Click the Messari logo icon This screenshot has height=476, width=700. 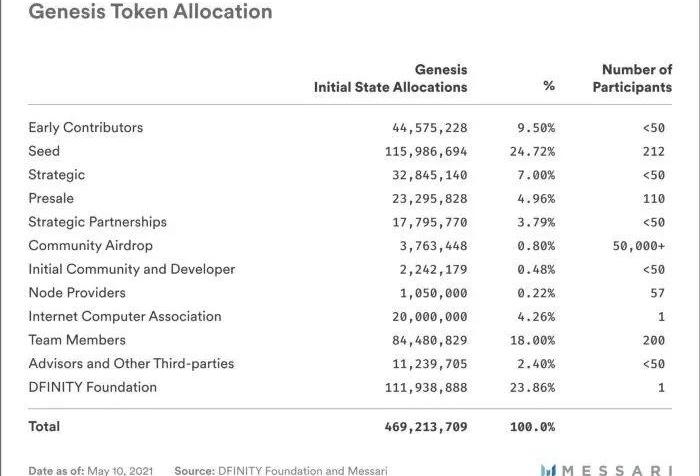click(548, 470)
